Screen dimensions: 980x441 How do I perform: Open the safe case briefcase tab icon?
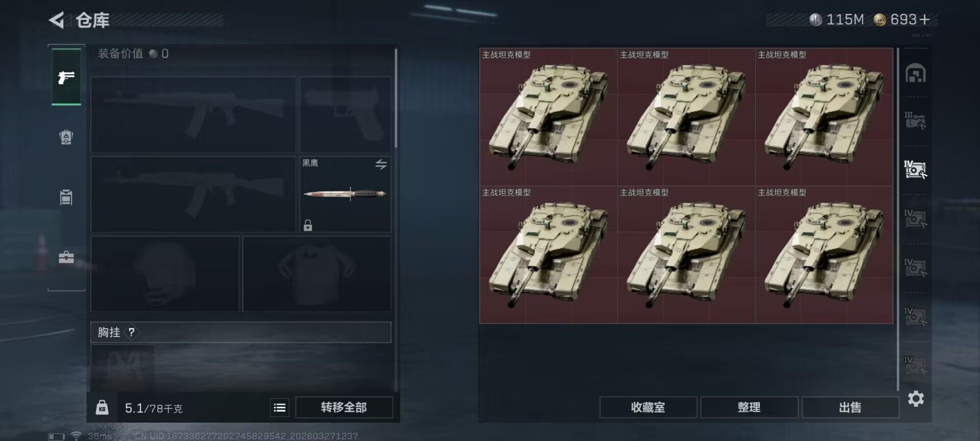tap(66, 257)
